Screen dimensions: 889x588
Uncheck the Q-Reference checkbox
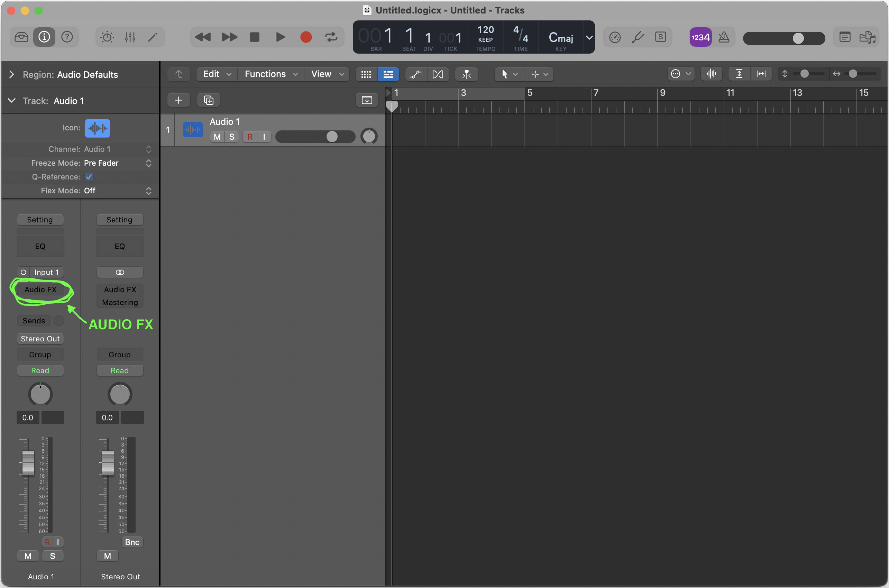[89, 177]
